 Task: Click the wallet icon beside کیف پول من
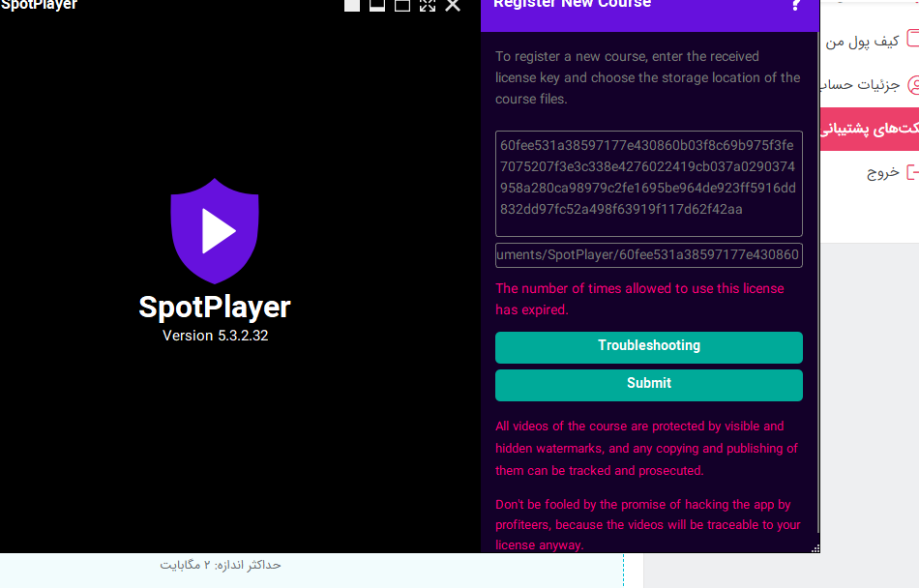(x=911, y=40)
